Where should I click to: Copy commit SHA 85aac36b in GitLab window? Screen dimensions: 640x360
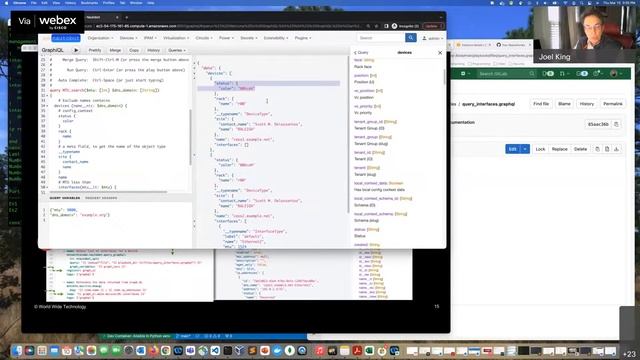[x=616, y=124]
